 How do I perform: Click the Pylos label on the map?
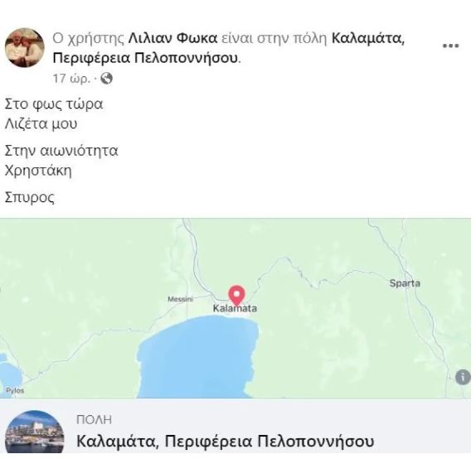(x=15, y=390)
